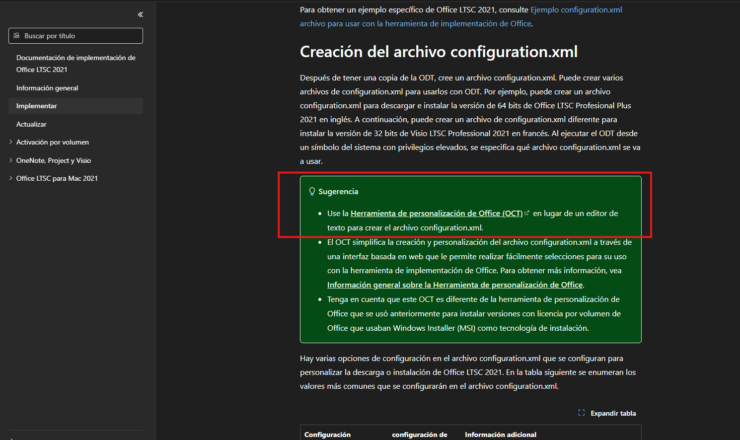The height and width of the screenshot is (440, 740).
Task: Click the expand icon beside 'Expandir tabla'
Action: (x=581, y=413)
